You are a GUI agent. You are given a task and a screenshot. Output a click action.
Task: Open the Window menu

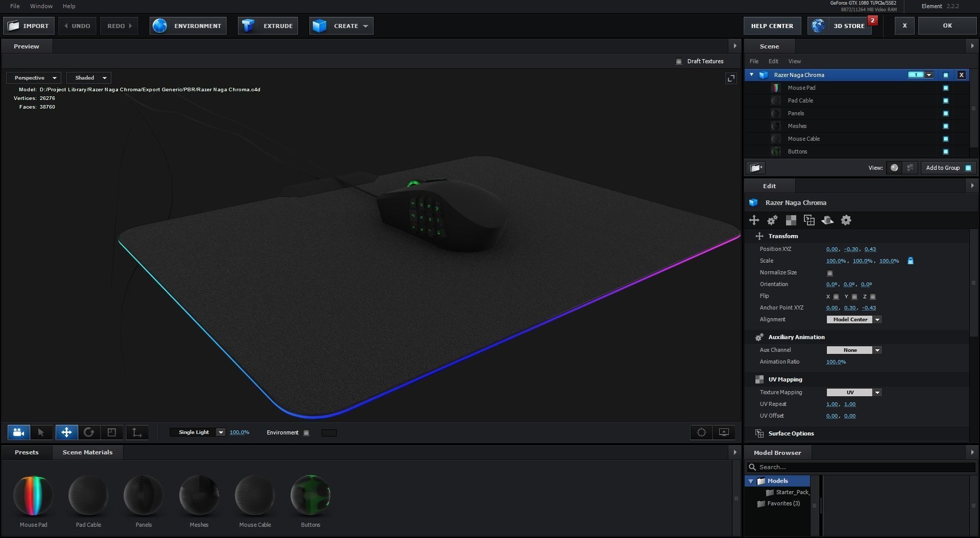pyautogui.click(x=41, y=6)
